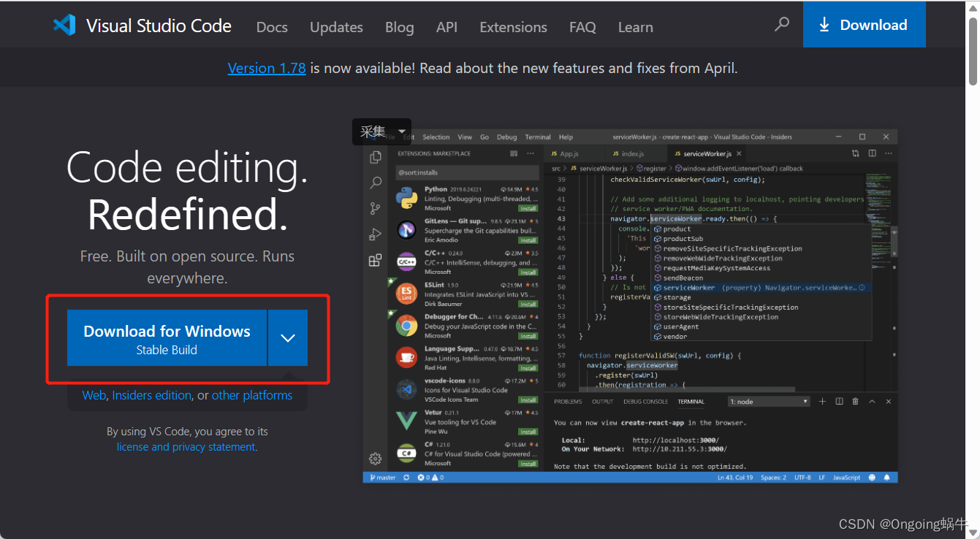Click the errors and warnings status indicator
The height and width of the screenshot is (539, 980).
click(x=431, y=478)
